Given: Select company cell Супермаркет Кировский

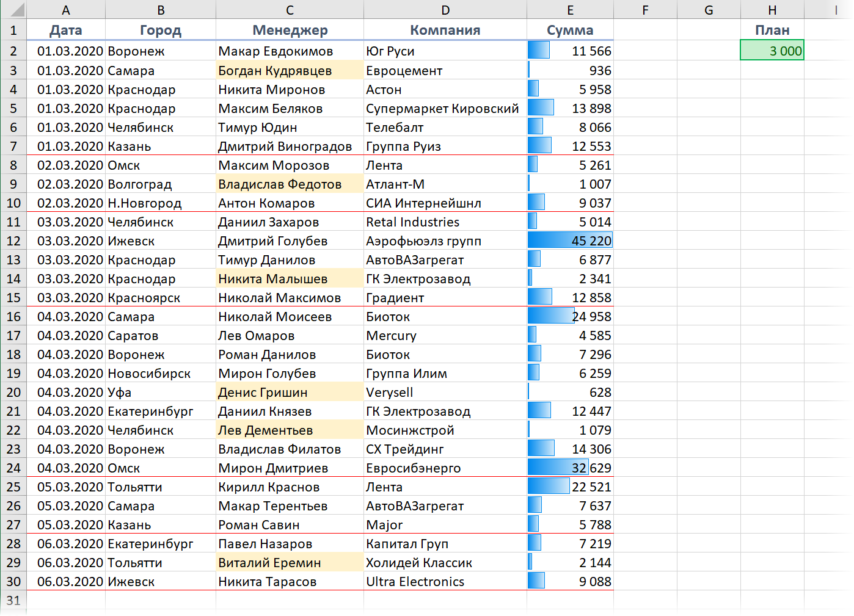Looking at the screenshot, I should click(x=445, y=108).
